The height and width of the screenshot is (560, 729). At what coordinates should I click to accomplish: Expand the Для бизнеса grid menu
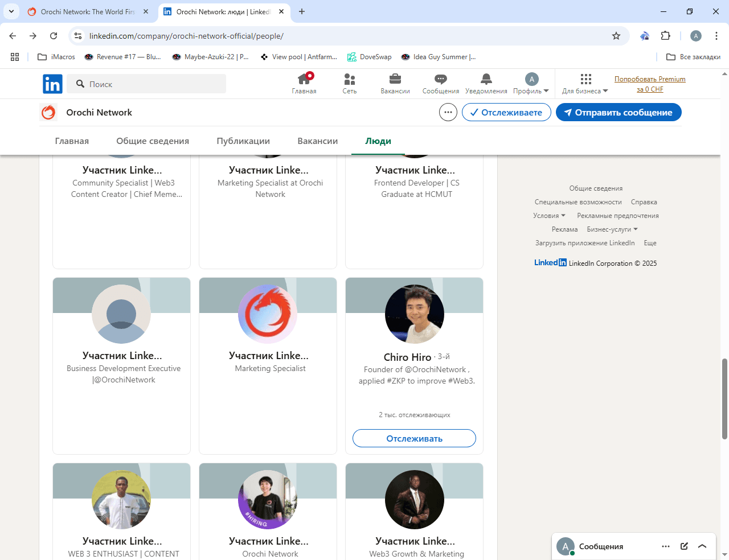(x=585, y=84)
